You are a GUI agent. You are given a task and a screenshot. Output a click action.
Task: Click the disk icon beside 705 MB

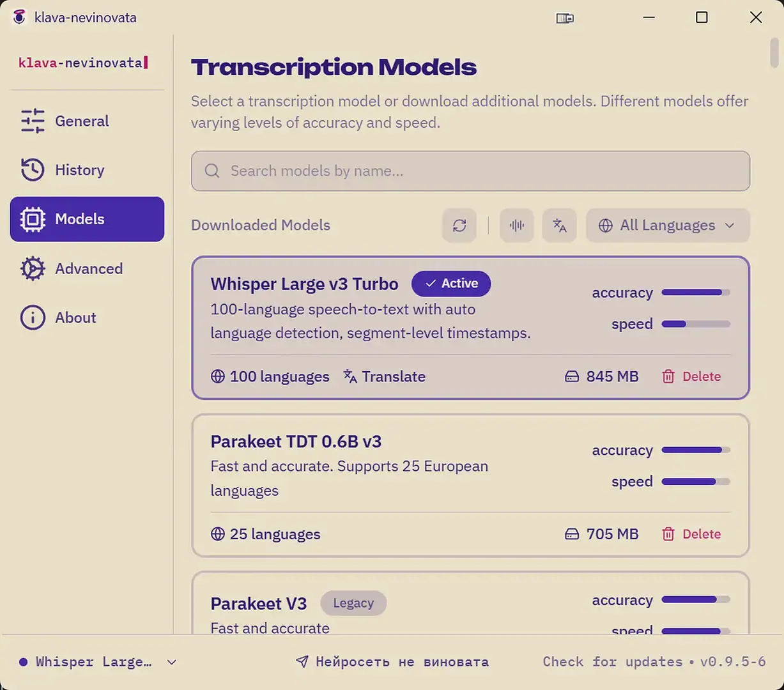(572, 535)
